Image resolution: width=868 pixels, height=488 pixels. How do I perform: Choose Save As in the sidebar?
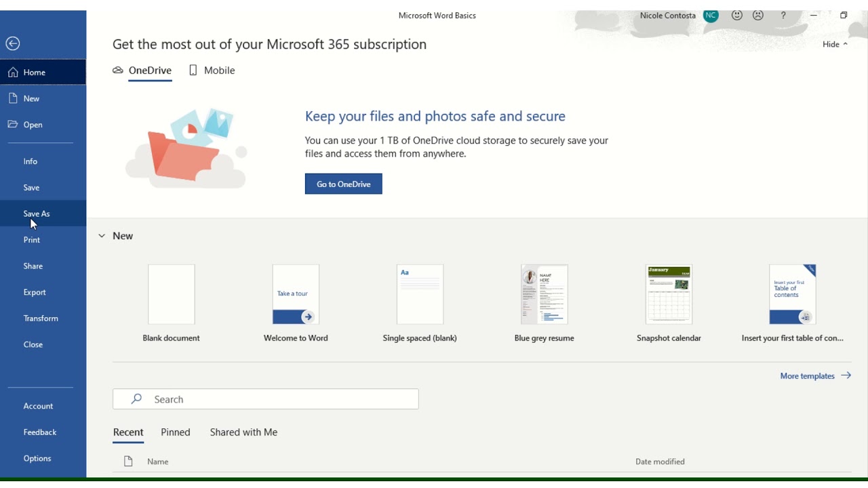coord(43,213)
